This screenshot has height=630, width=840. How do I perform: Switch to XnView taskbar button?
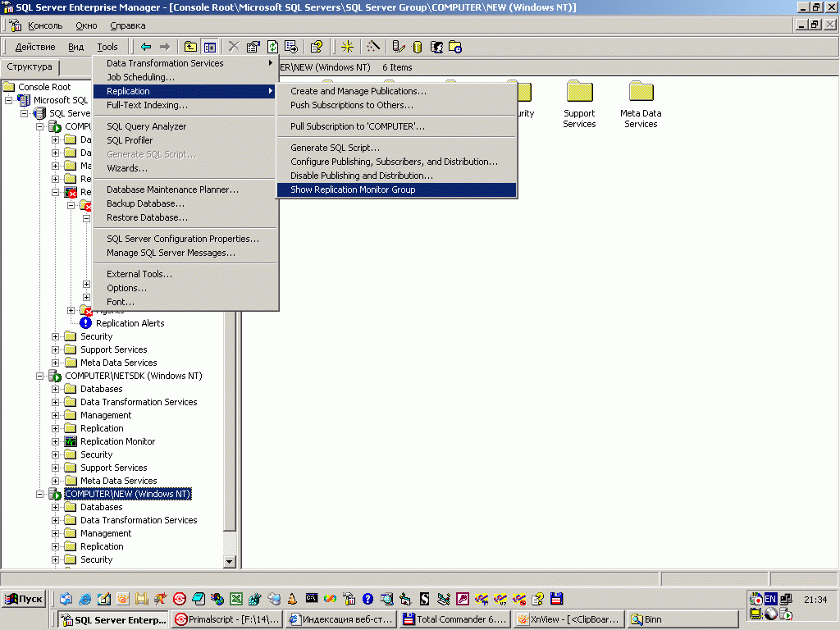click(569, 619)
